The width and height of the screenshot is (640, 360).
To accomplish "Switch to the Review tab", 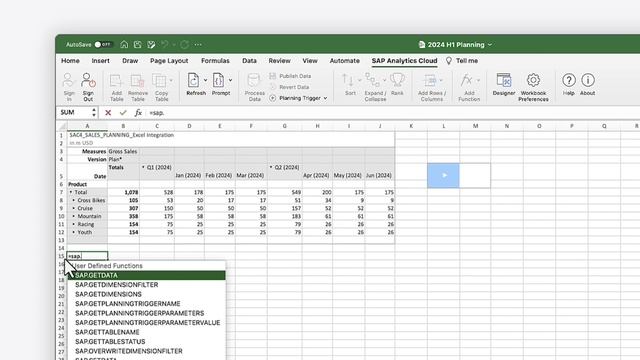I will click(279, 60).
